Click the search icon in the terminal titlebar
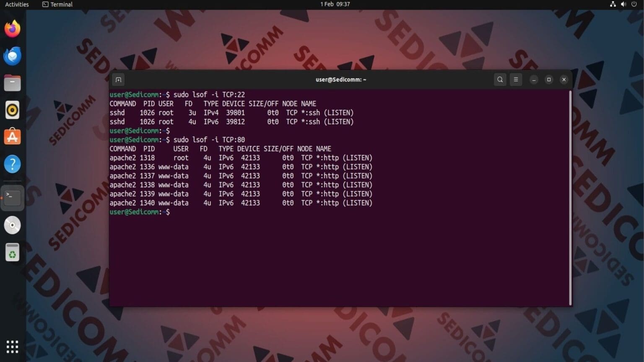The height and width of the screenshot is (362, 644). 500,79
